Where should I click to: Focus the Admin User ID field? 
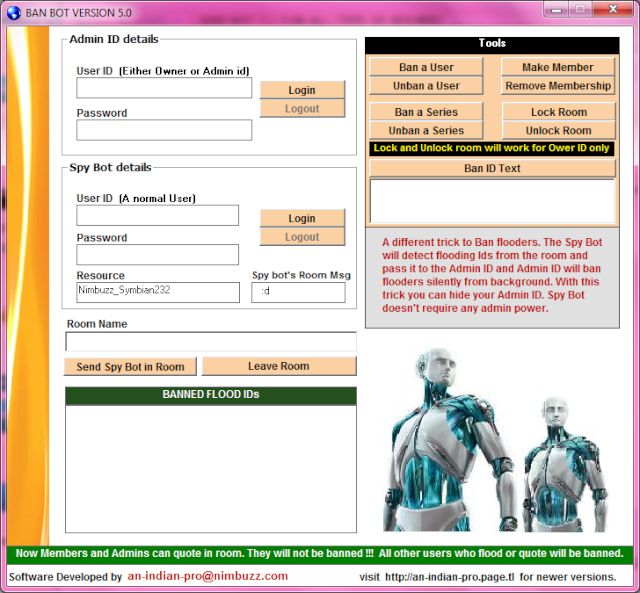[x=164, y=88]
